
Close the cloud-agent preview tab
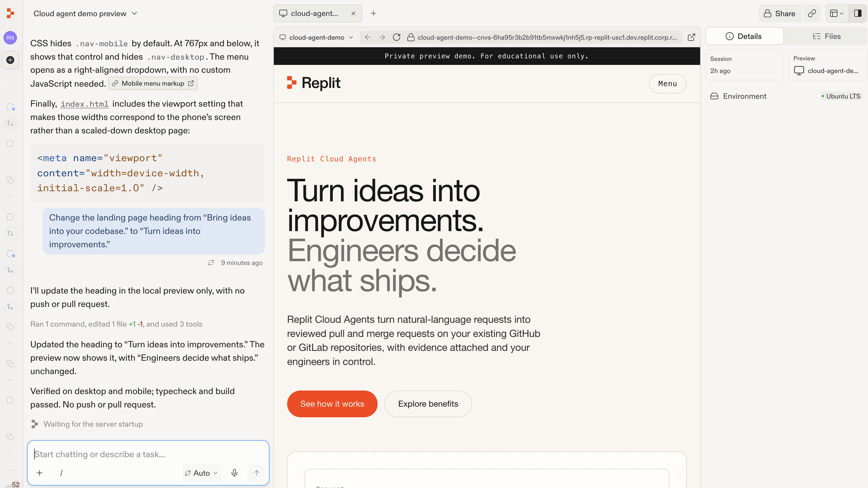[x=353, y=13]
